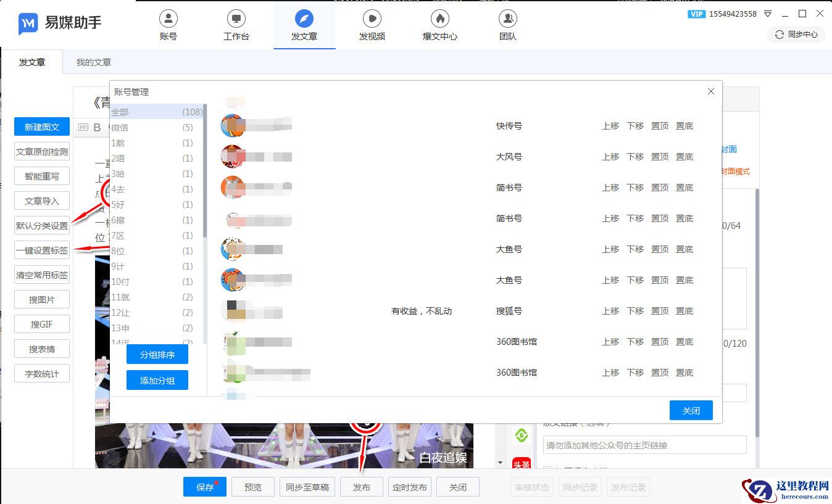
Task: Open the 团队 team section
Action: click(x=508, y=25)
